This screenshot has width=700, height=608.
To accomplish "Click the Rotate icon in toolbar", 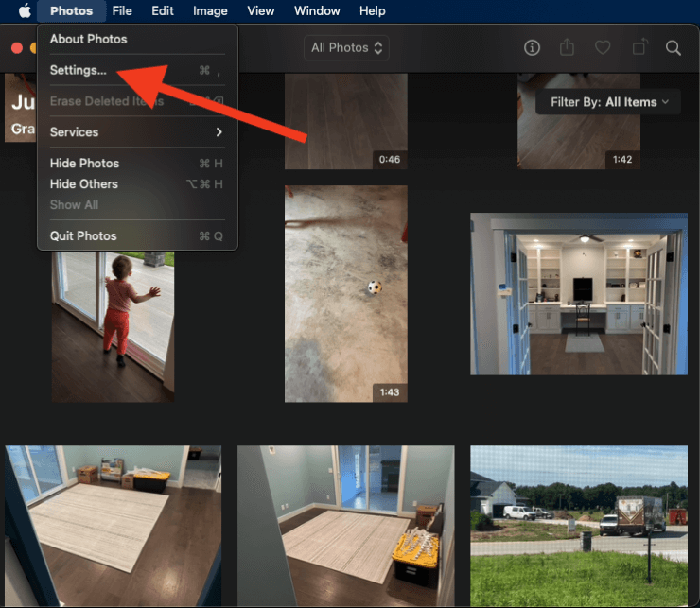I will click(639, 47).
